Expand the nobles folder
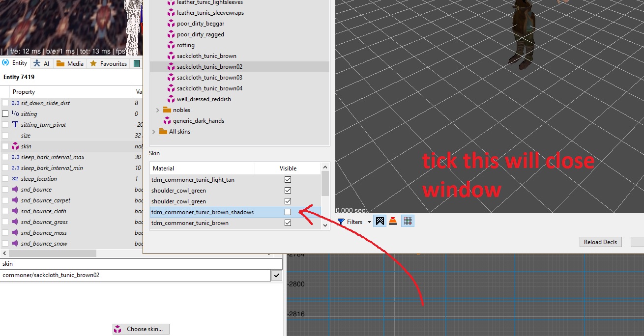The width and height of the screenshot is (644, 336). (157, 110)
